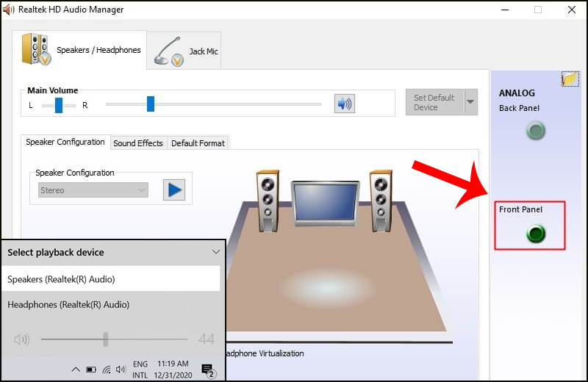The height and width of the screenshot is (382, 588).
Task: Click the Back Panel analog jack
Action: tap(536, 131)
